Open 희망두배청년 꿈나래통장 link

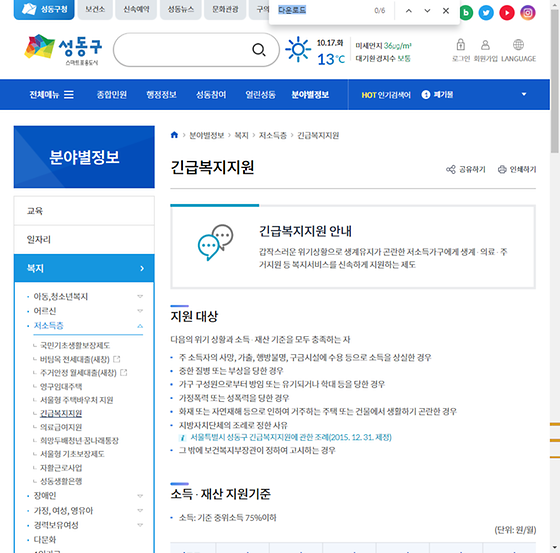click(x=79, y=440)
